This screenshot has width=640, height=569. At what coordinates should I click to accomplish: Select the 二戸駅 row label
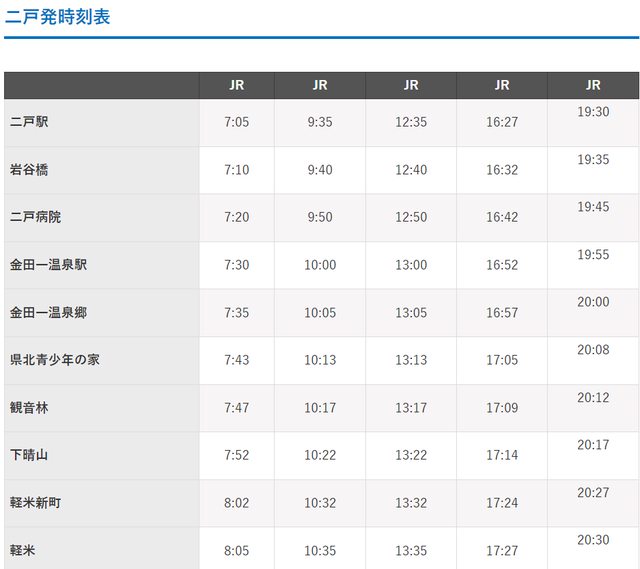point(29,122)
